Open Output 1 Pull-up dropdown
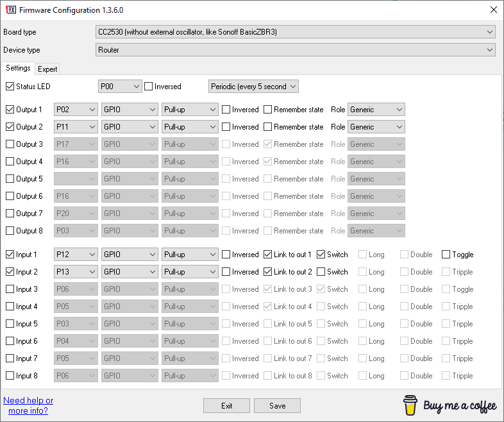 pyautogui.click(x=190, y=110)
